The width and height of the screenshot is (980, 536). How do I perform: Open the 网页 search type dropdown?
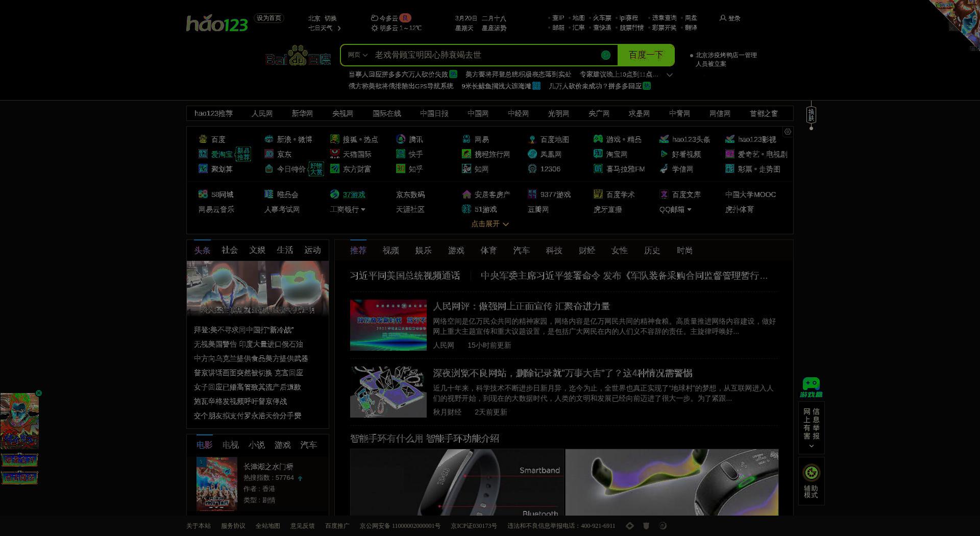[x=357, y=55]
